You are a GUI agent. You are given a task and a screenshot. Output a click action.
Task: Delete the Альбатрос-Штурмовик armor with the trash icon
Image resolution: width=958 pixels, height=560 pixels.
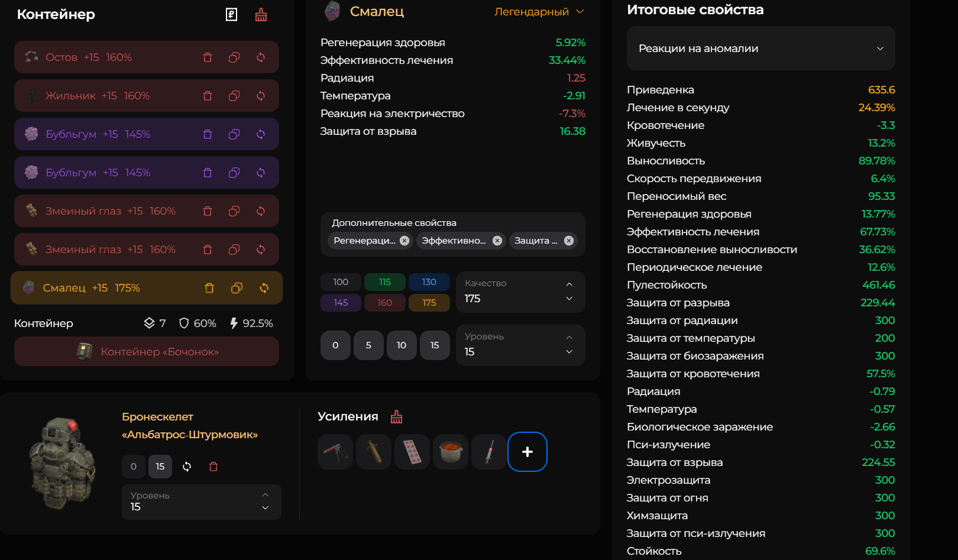213,467
